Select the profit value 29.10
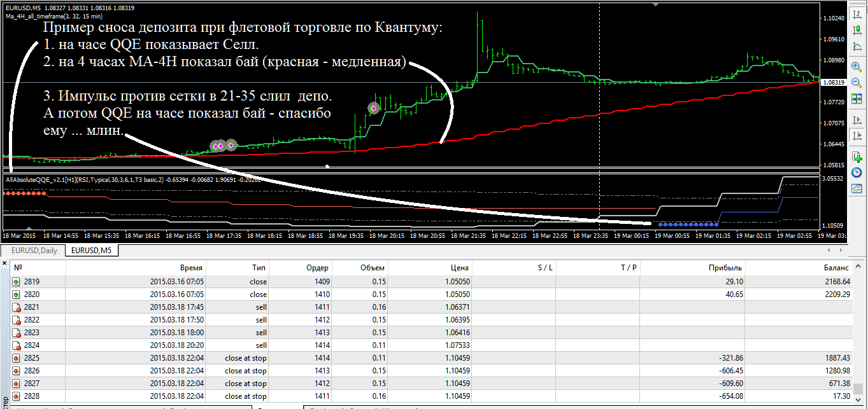 [733, 282]
